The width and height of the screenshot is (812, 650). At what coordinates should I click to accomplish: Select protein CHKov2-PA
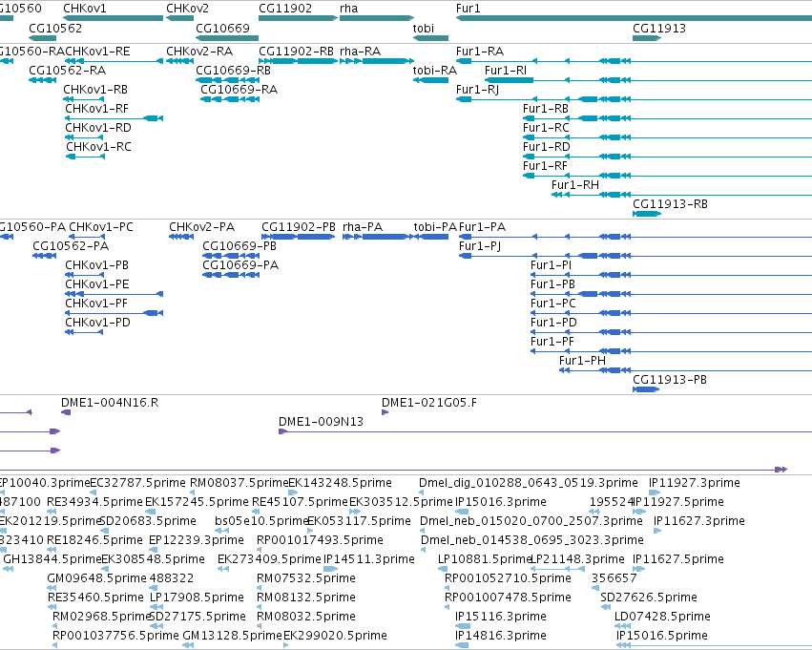pos(201,227)
